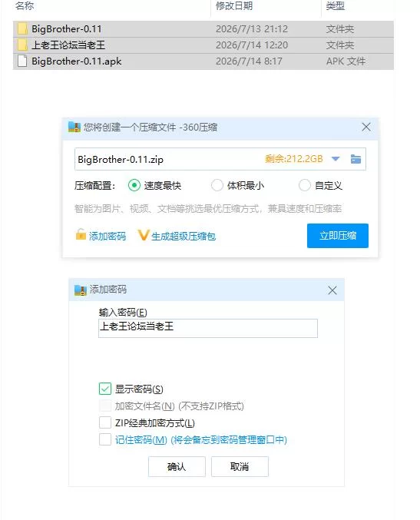
Task: Click the file name BigBrother-0.11.apk
Action: (77, 61)
